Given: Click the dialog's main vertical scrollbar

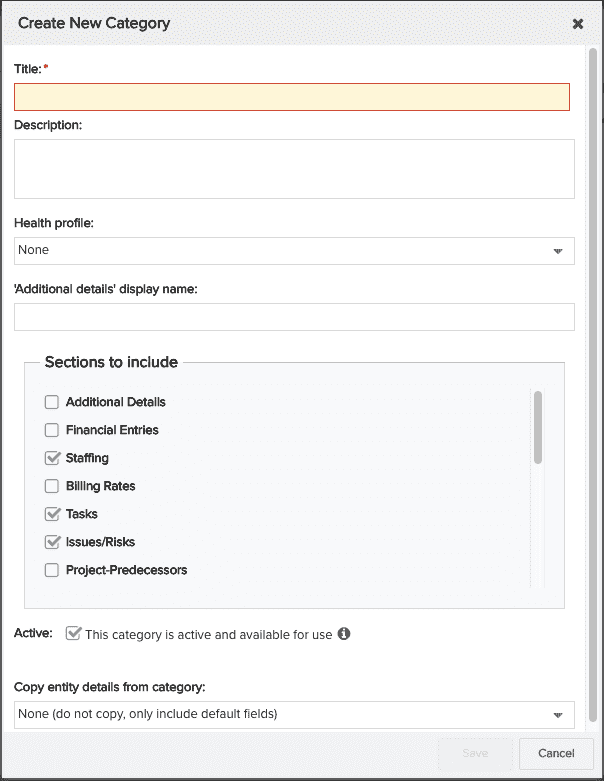Looking at the screenshot, I should (x=593, y=385).
